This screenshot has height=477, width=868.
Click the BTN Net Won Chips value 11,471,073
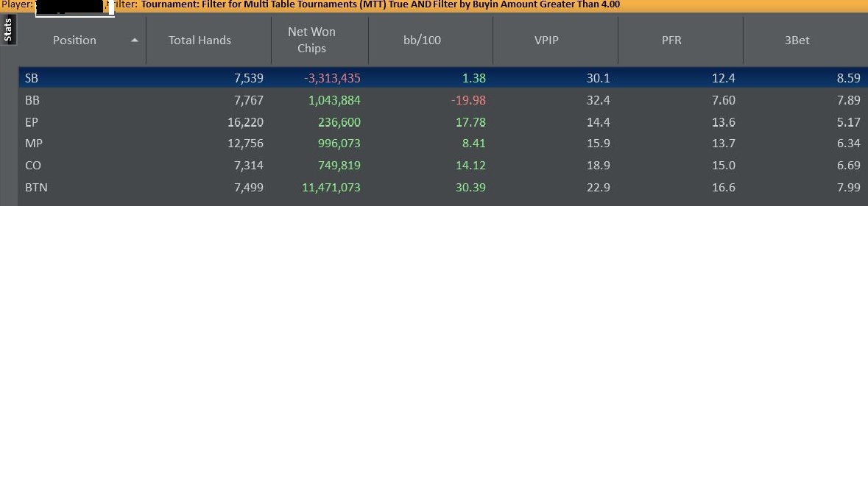(x=331, y=188)
